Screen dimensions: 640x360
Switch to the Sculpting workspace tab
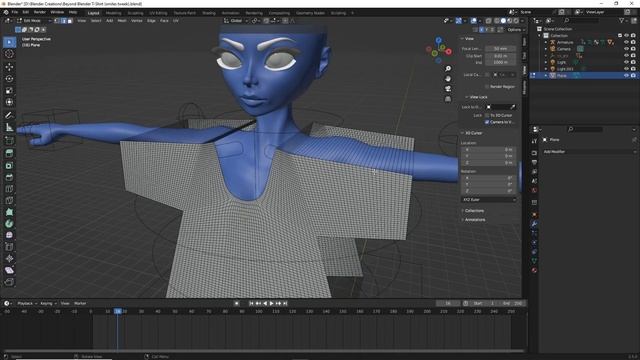(x=135, y=13)
